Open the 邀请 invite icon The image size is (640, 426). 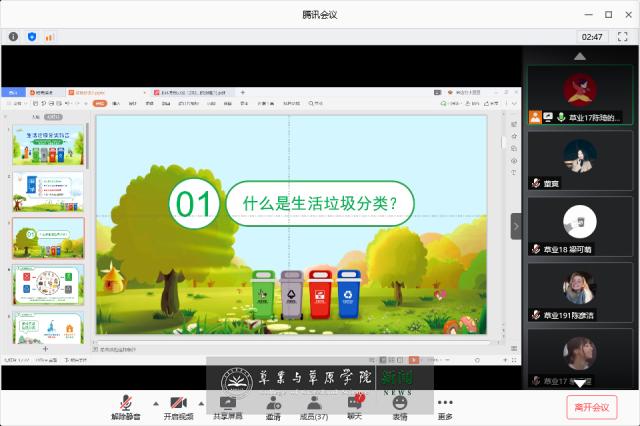[273, 406]
